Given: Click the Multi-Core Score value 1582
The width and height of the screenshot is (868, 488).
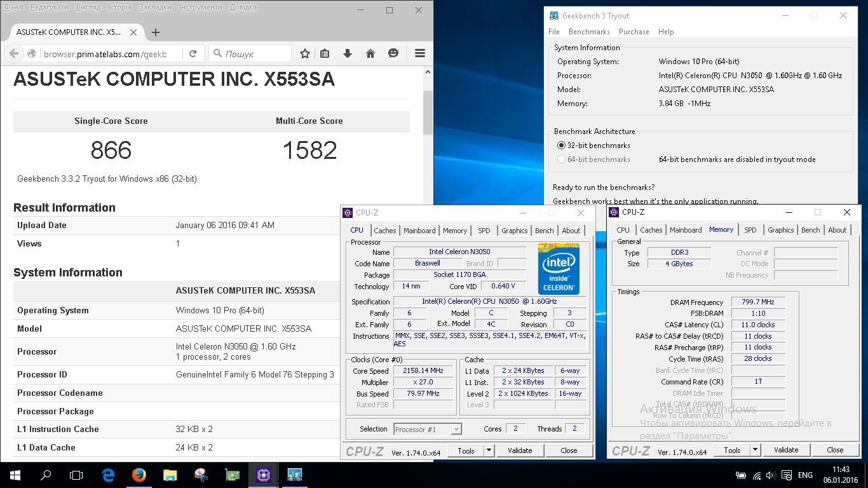Looking at the screenshot, I should 309,151.
